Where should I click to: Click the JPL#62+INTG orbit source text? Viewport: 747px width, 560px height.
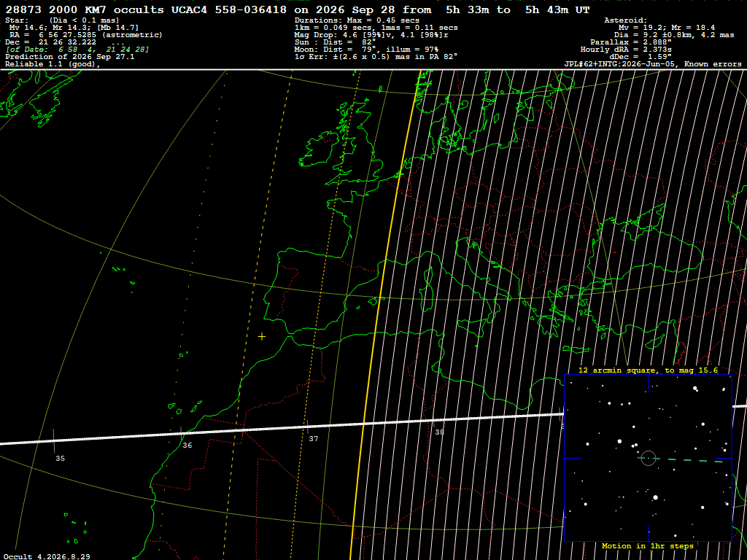[653, 64]
